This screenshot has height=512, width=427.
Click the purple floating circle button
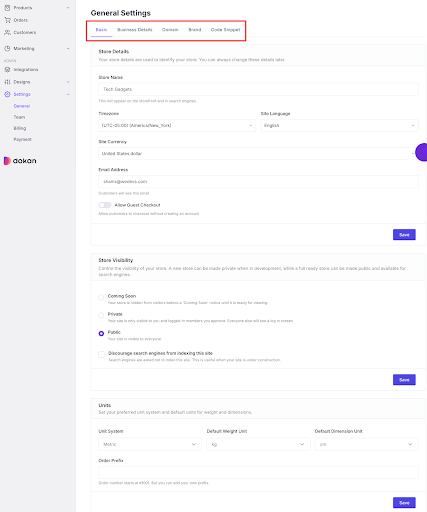click(421, 152)
